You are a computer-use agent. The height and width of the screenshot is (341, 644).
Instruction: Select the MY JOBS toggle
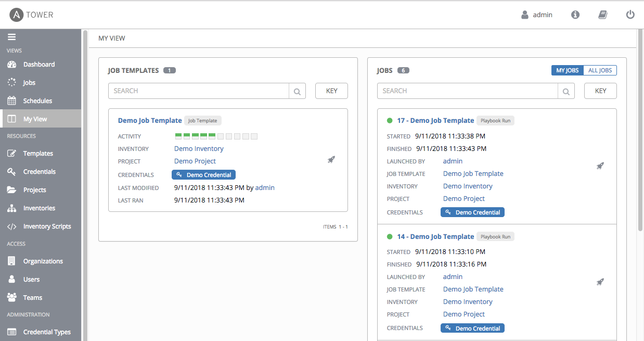point(568,70)
